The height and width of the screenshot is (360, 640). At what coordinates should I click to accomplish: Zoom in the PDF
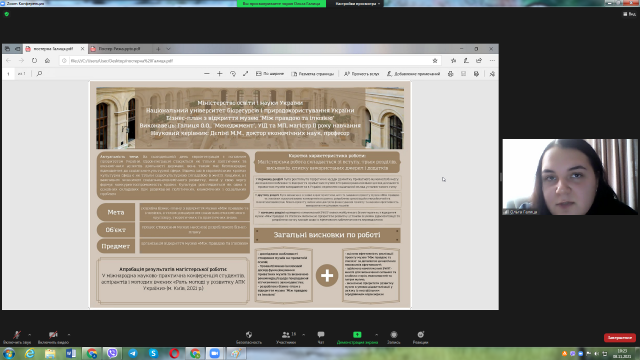click(220, 74)
